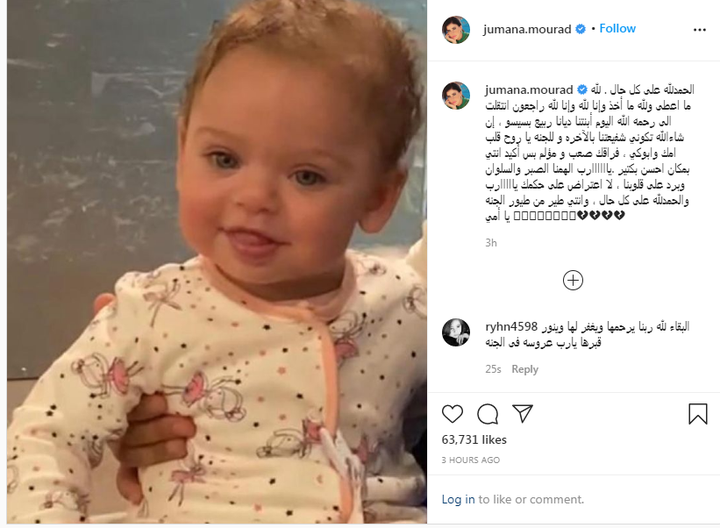Save post with the bookmark icon
This screenshot has height=528, width=720.
pos(698,413)
